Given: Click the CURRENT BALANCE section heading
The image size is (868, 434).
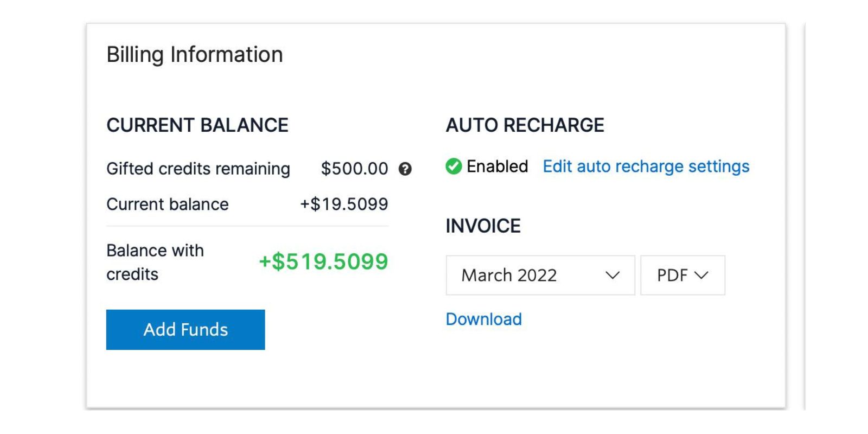Looking at the screenshot, I should [x=197, y=125].
